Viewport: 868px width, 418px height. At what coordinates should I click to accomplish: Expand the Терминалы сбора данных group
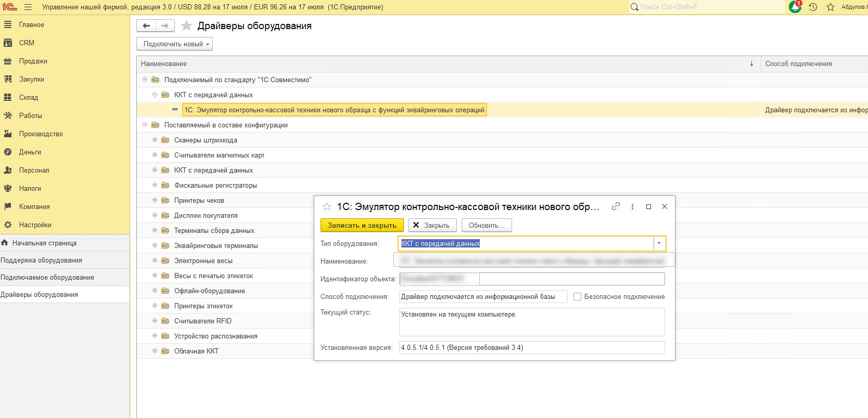155,230
